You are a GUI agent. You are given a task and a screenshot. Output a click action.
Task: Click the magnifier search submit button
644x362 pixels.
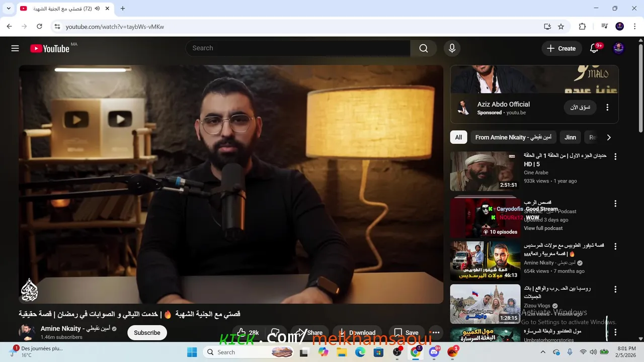click(x=424, y=48)
